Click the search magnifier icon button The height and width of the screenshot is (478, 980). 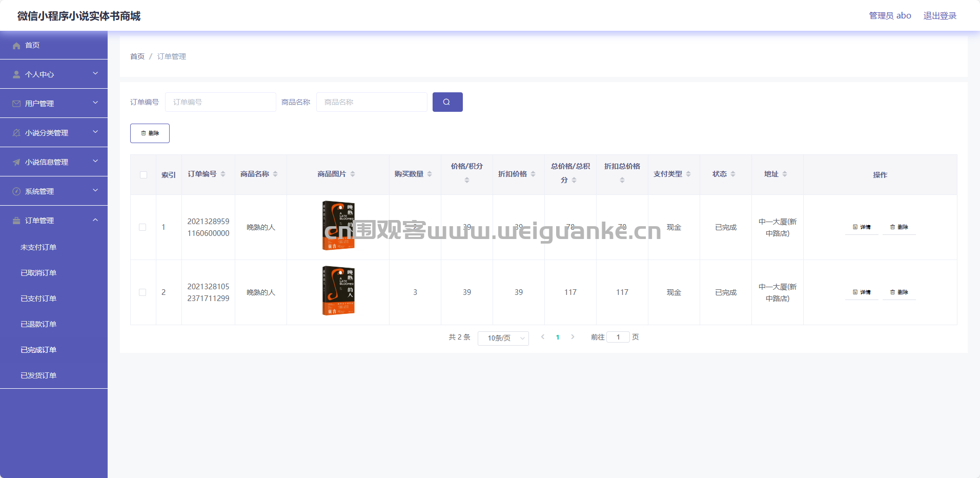coord(447,102)
